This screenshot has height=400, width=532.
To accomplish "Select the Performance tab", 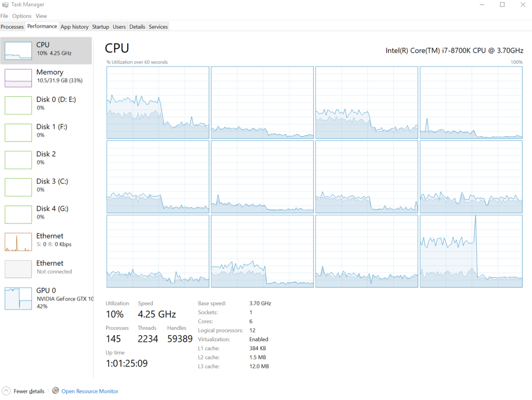I will 42,26.
